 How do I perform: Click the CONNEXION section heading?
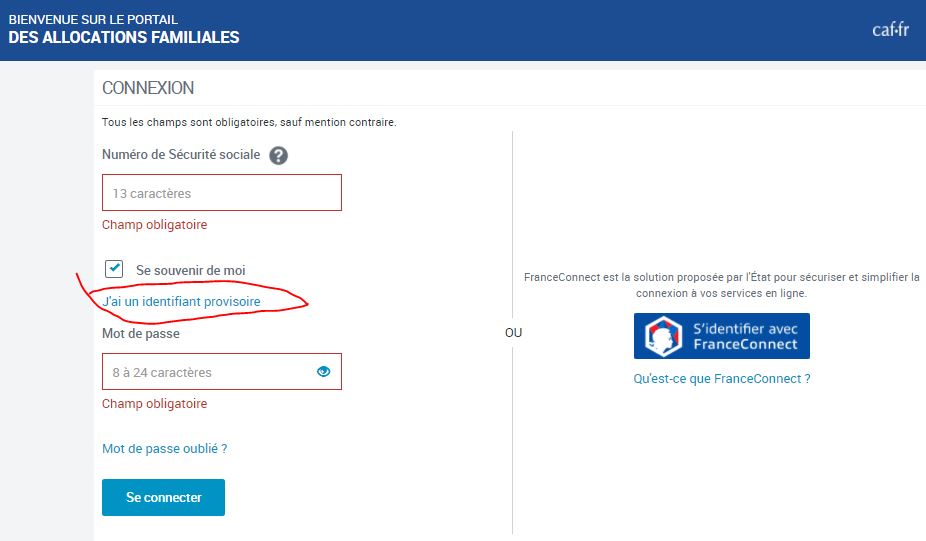[x=148, y=88]
